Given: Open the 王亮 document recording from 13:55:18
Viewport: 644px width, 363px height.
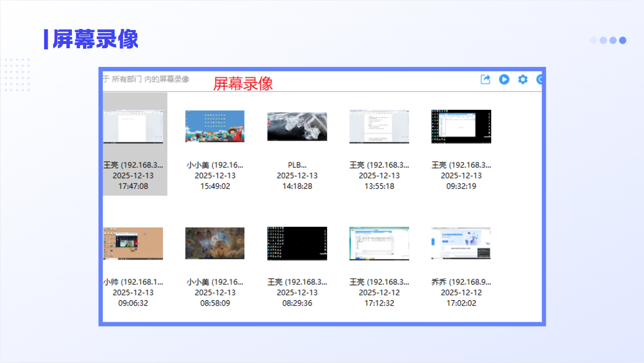Looking at the screenshot, I should [x=379, y=127].
